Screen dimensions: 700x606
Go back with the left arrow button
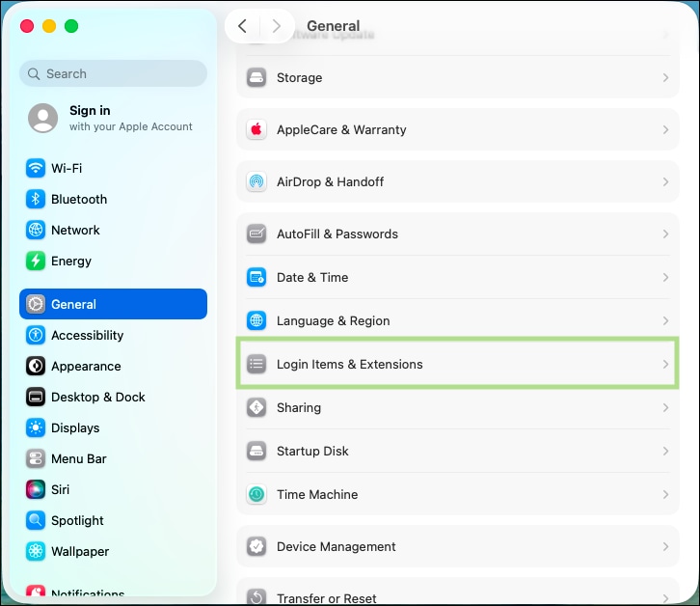(x=242, y=26)
